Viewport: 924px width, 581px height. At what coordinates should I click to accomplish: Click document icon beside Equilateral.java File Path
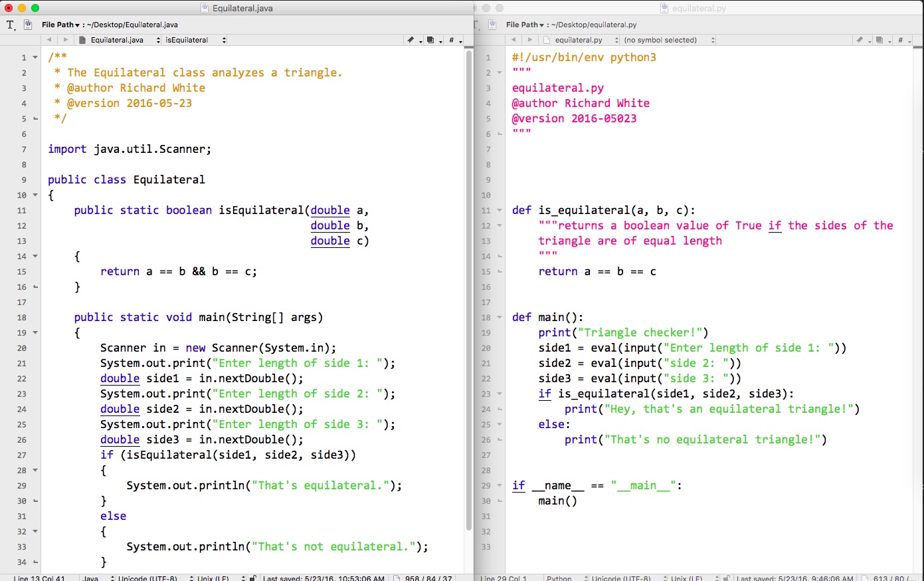click(28, 25)
